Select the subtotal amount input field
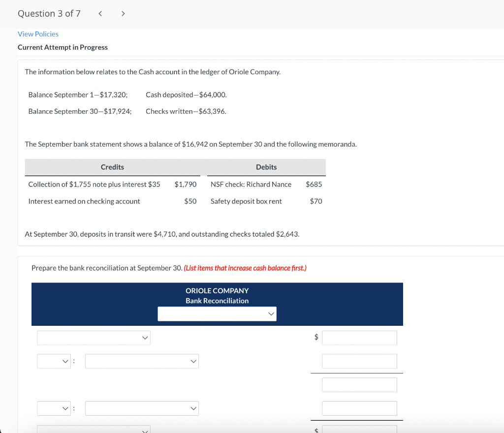Screen dimensions: 504x433 tap(359, 384)
